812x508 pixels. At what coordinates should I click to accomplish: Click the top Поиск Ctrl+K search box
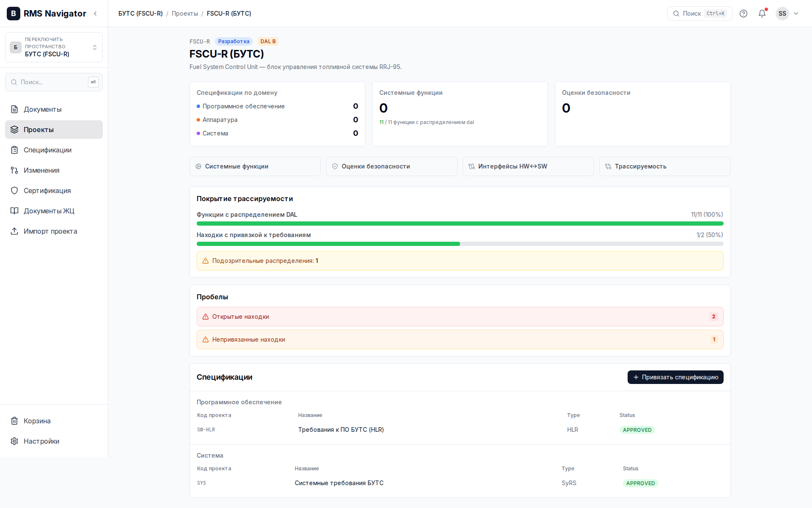700,14
